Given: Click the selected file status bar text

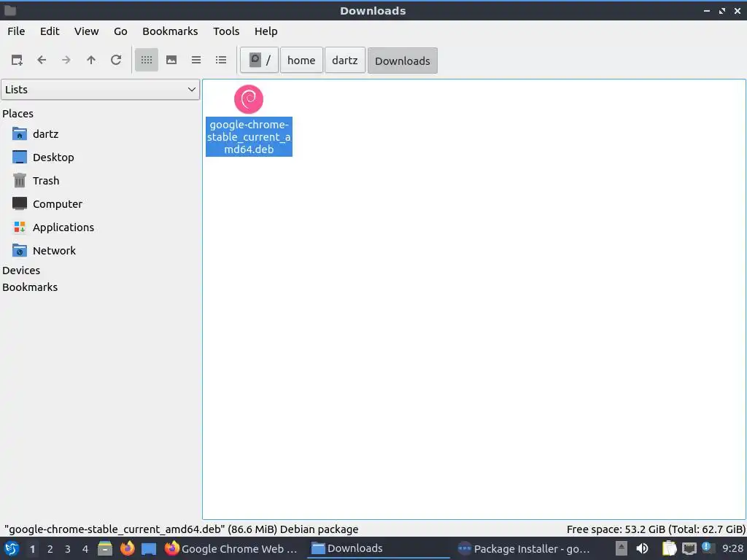Looking at the screenshot, I should (181, 529).
